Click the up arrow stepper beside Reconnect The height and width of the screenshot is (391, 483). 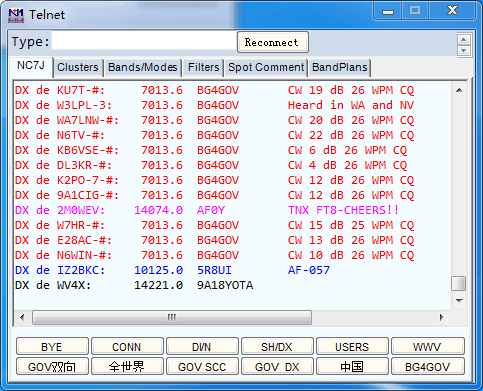point(464,40)
